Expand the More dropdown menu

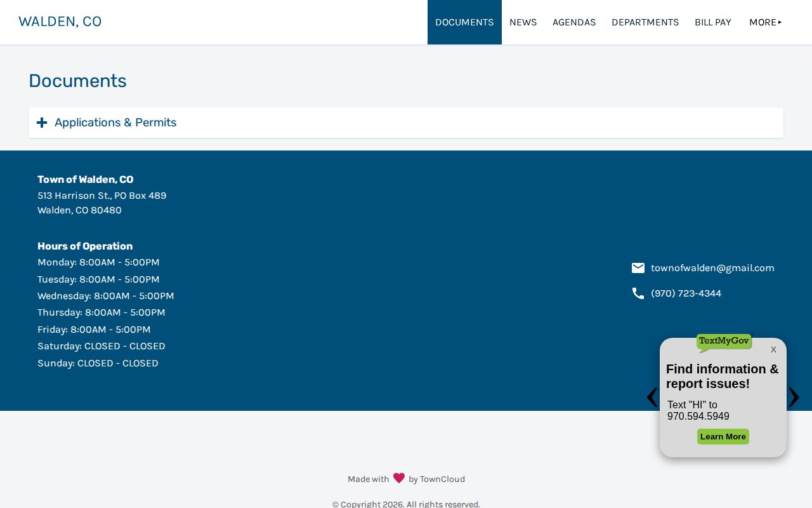tap(766, 22)
